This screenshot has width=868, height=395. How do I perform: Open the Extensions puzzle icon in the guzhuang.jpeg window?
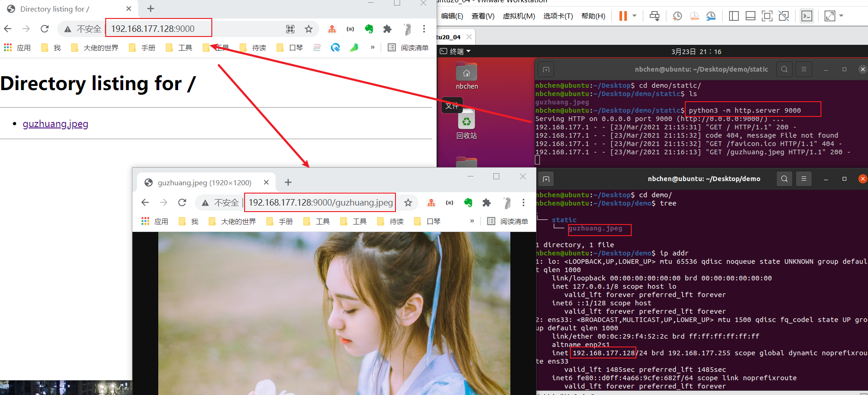(x=486, y=202)
